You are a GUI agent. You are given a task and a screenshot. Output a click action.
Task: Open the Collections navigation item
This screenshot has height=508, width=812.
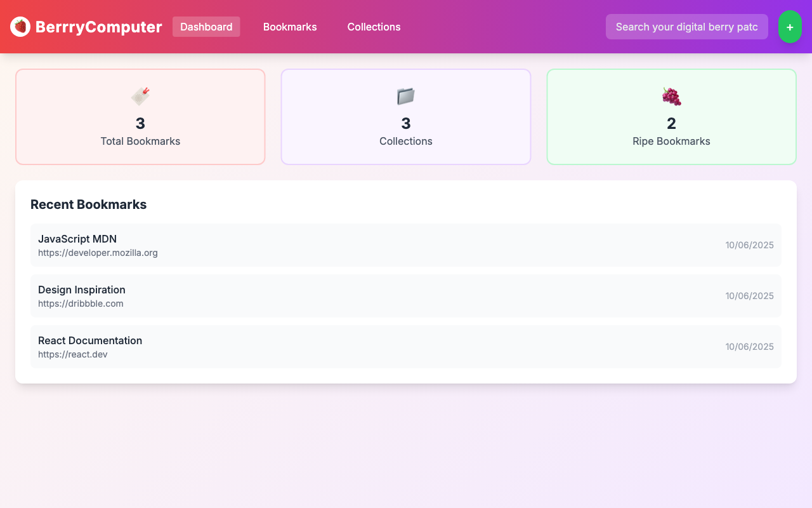(374, 27)
